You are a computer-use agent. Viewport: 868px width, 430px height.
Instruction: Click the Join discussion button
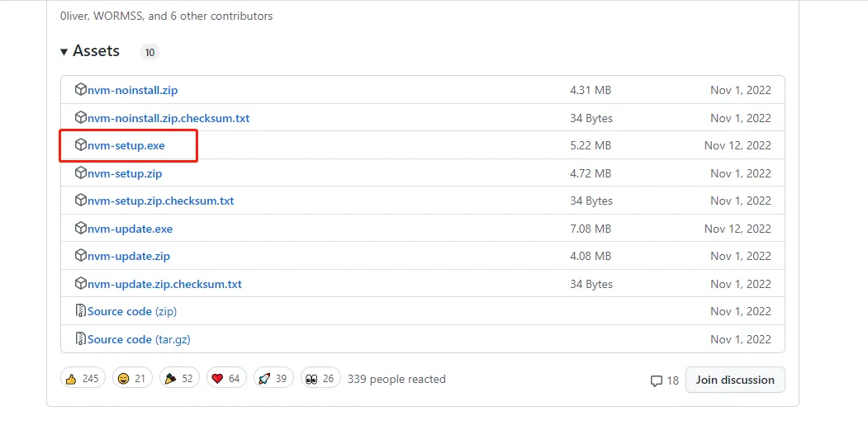pyautogui.click(x=735, y=380)
